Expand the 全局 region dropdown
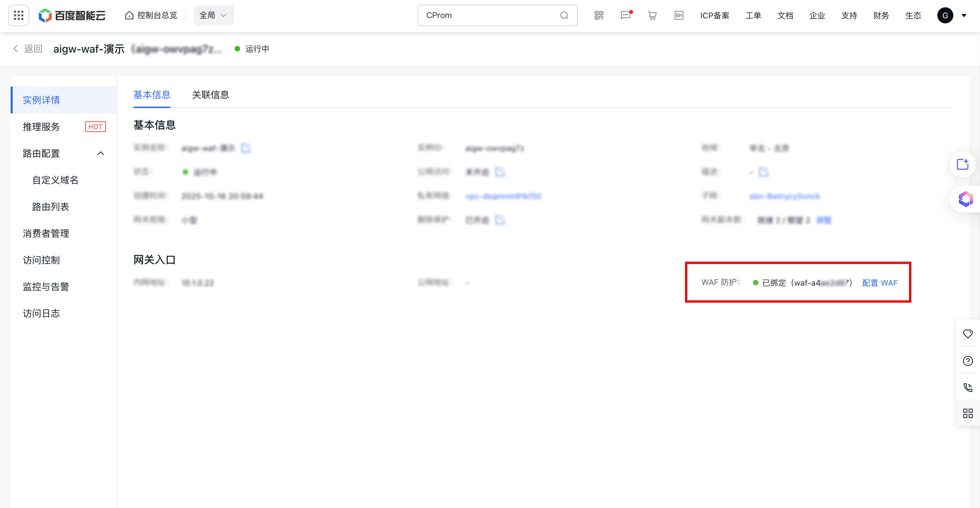This screenshot has height=508, width=980. 213,15
